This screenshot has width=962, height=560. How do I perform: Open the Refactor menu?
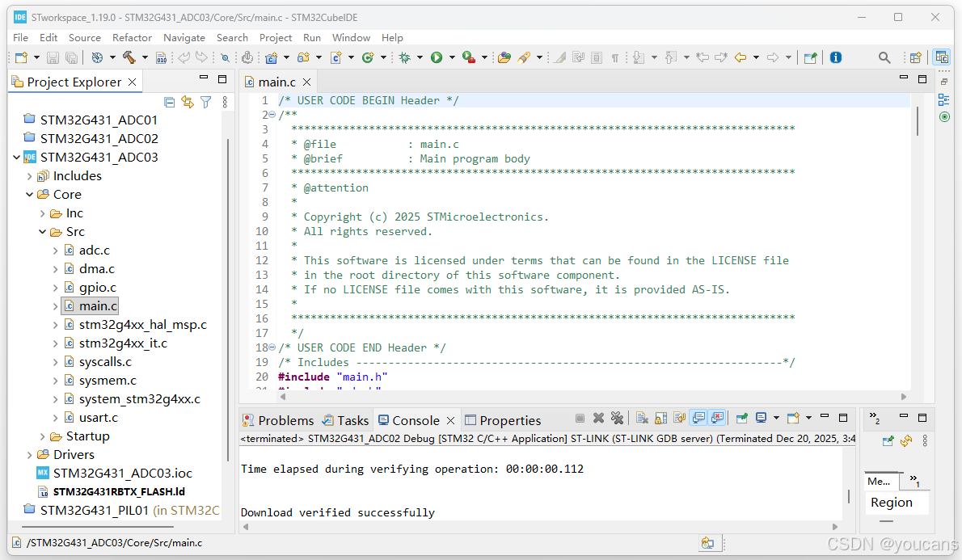[132, 38]
